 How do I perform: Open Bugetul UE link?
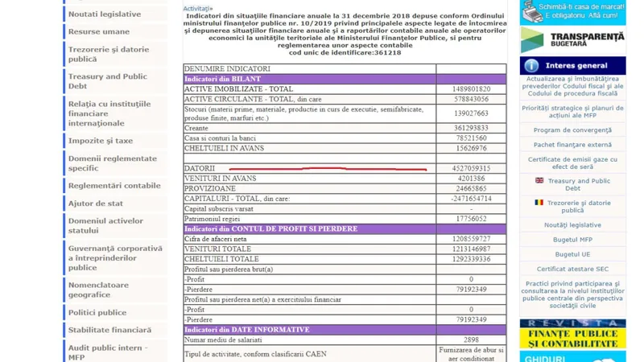tap(572, 254)
